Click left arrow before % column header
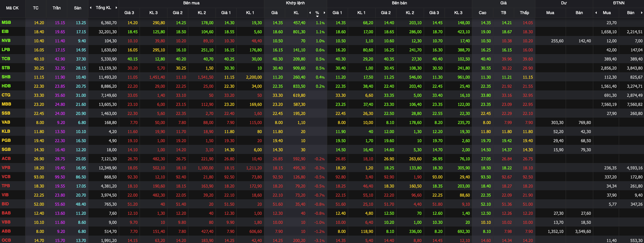 [310, 13]
